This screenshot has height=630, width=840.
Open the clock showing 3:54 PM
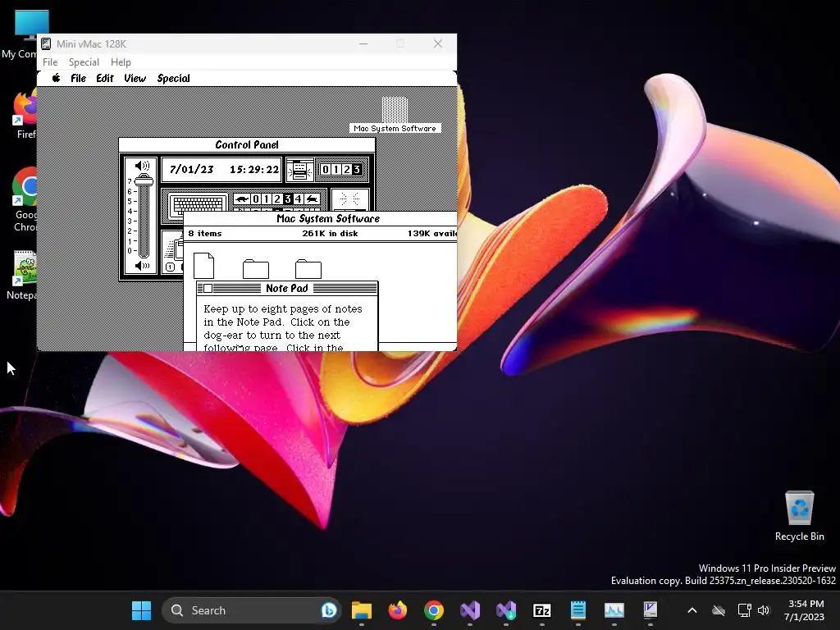(x=805, y=610)
